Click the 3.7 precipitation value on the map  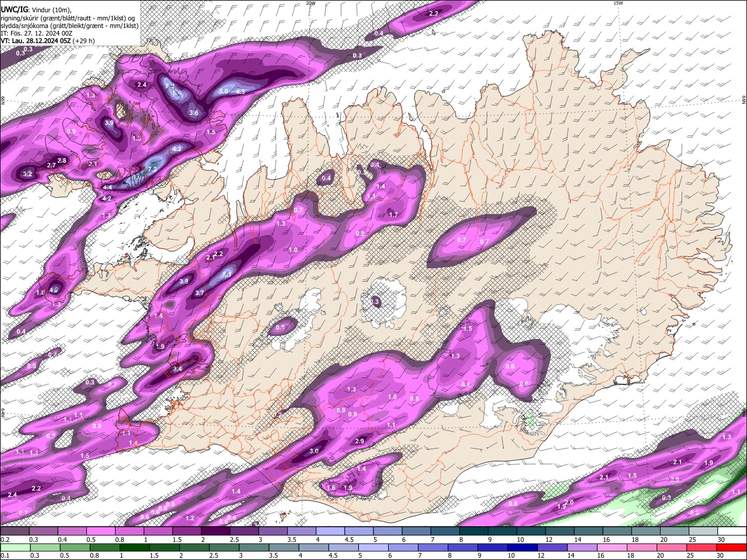tap(200, 293)
